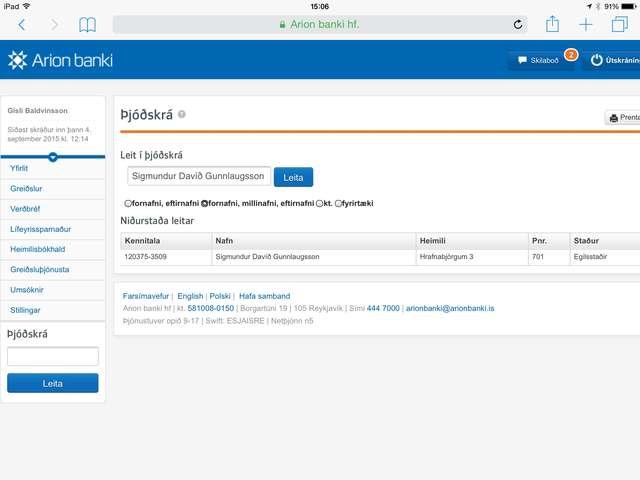Click the Útskráning logout button
640x480 pixels.
click(611, 60)
